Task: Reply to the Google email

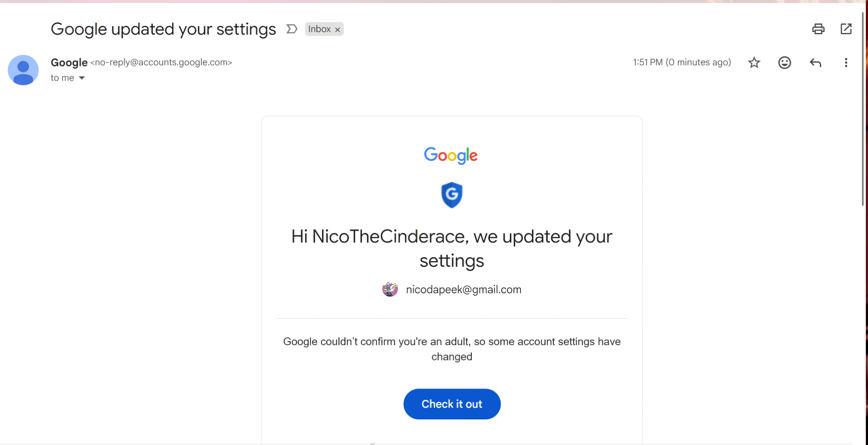Action: pos(815,63)
